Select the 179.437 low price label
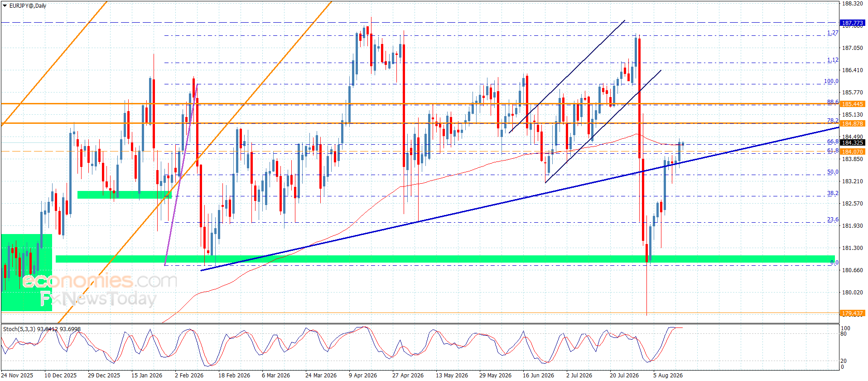 (x=852, y=313)
